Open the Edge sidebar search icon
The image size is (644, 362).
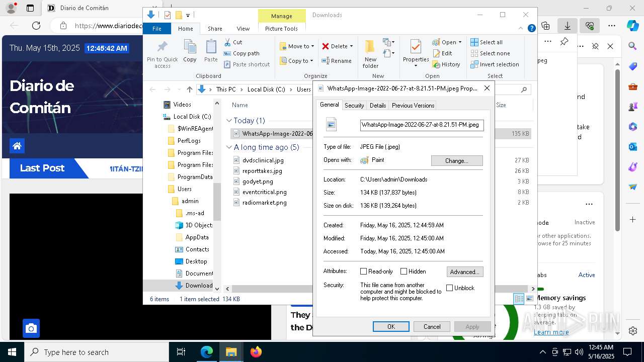(x=632, y=46)
